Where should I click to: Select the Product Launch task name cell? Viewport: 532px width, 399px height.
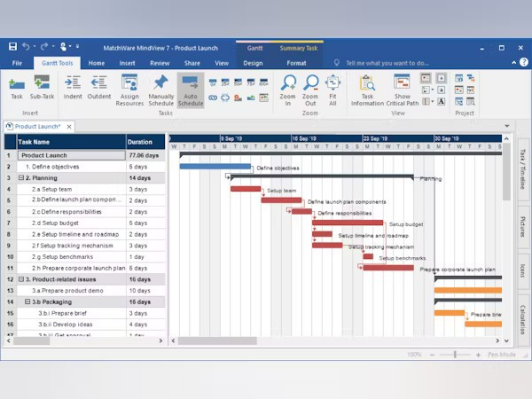[x=71, y=155]
